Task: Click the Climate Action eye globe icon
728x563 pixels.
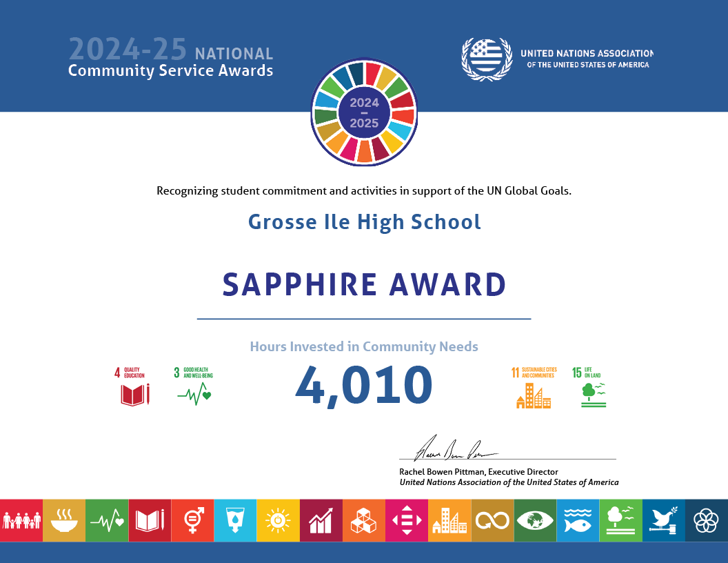Action: coord(536,520)
